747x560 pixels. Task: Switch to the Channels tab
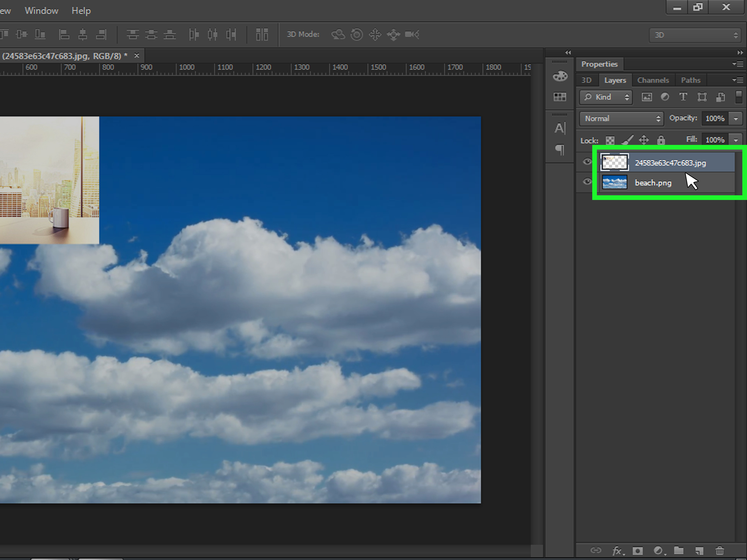(x=653, y=80)
